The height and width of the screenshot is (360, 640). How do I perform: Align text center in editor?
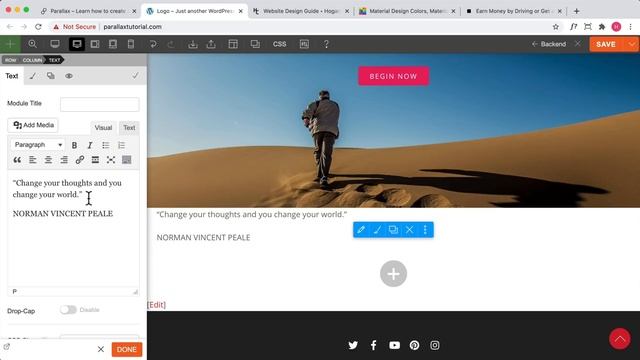point(48,160)
